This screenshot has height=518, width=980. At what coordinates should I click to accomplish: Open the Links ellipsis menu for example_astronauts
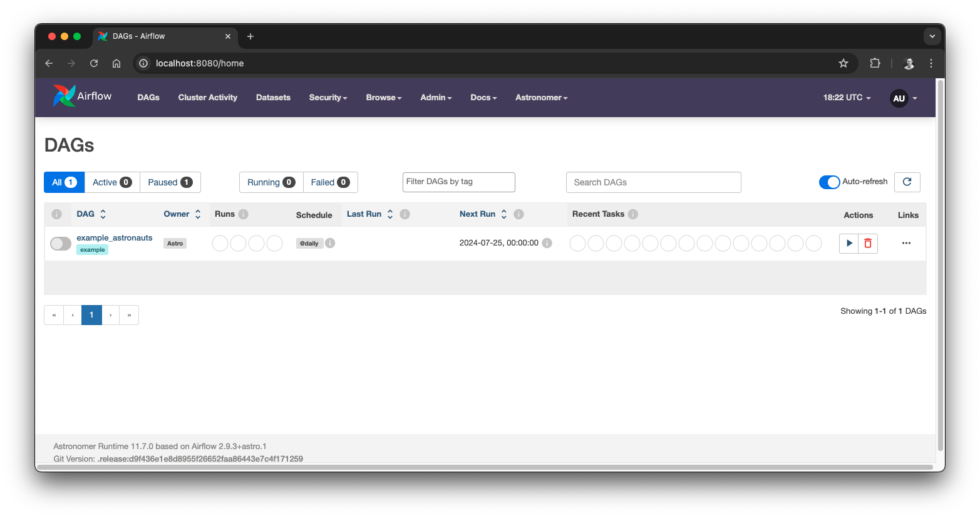pos(906,243)
